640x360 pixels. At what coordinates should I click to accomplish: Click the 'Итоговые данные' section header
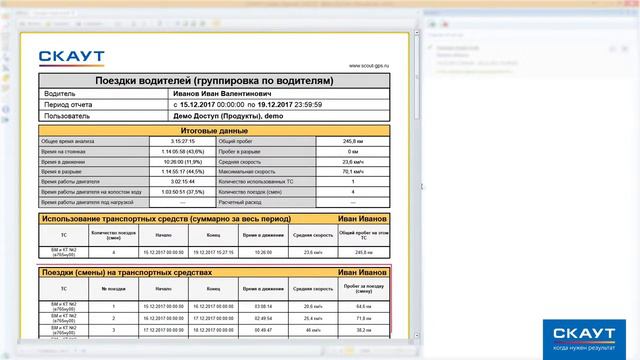[x=214, y=131]
